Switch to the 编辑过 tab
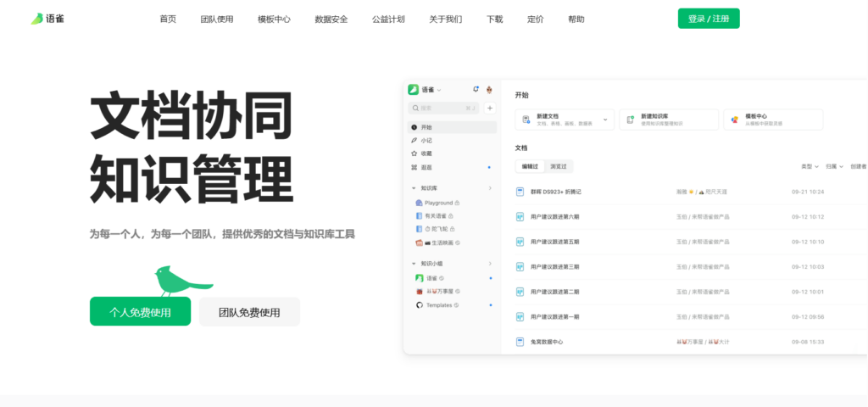 [530, 166]
